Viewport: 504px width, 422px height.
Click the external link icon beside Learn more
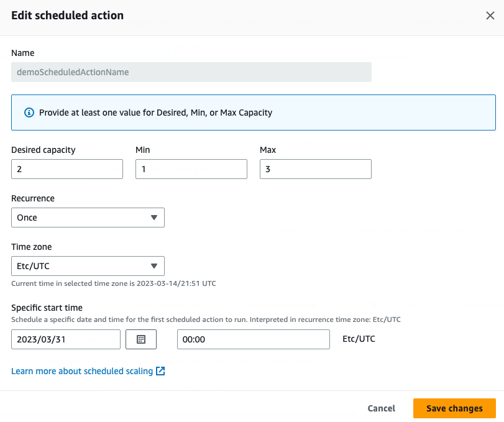coord(160,371)
